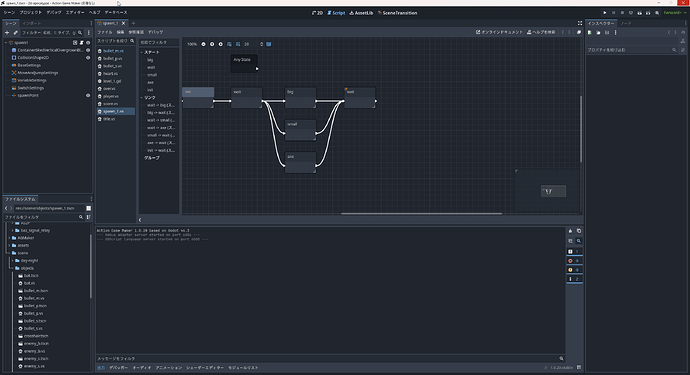Create new resource in Inspector
The width and height of the screenshot is (690, 375).
(589, 33)
